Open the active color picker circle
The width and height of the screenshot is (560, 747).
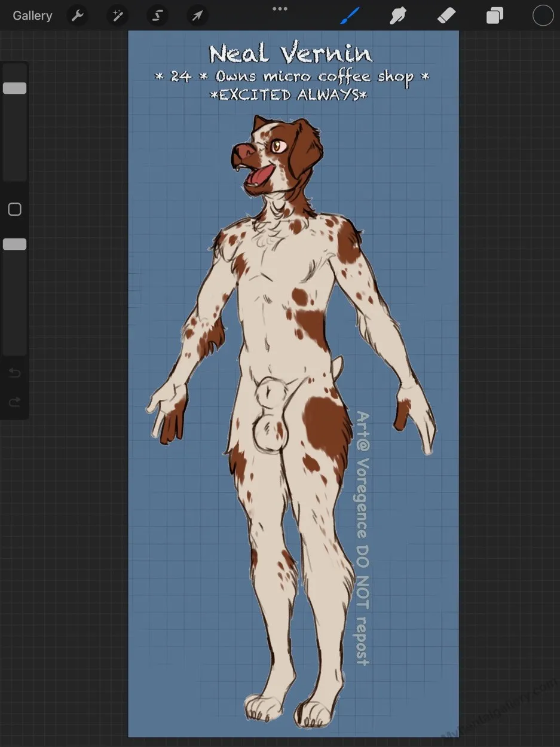point(543,16)
